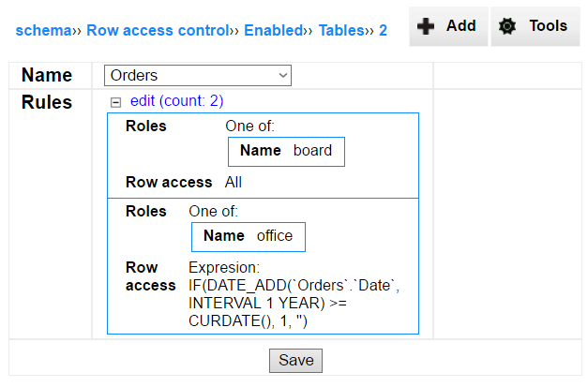Go to Tables breadcrumb link

pyautogui.click(x=341, y=30)
